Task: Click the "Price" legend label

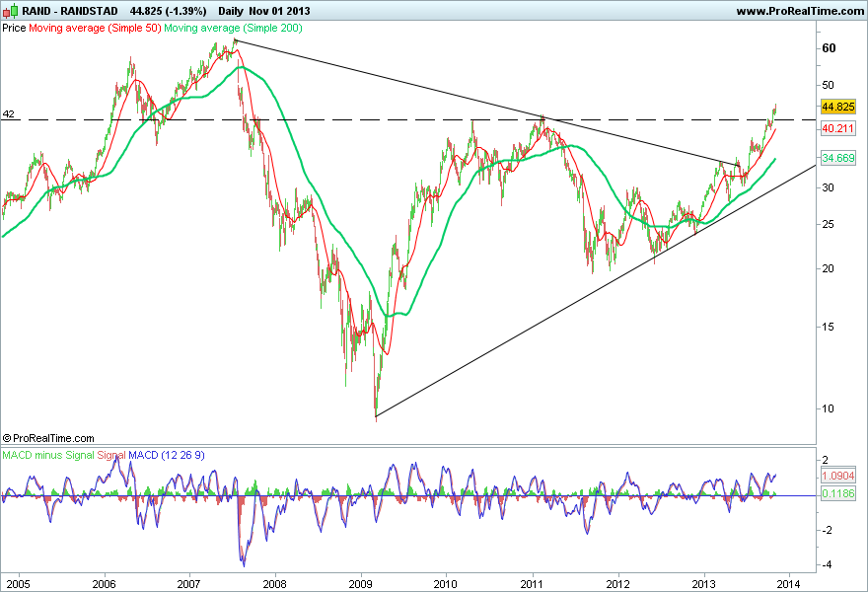Action: (14, 28)
